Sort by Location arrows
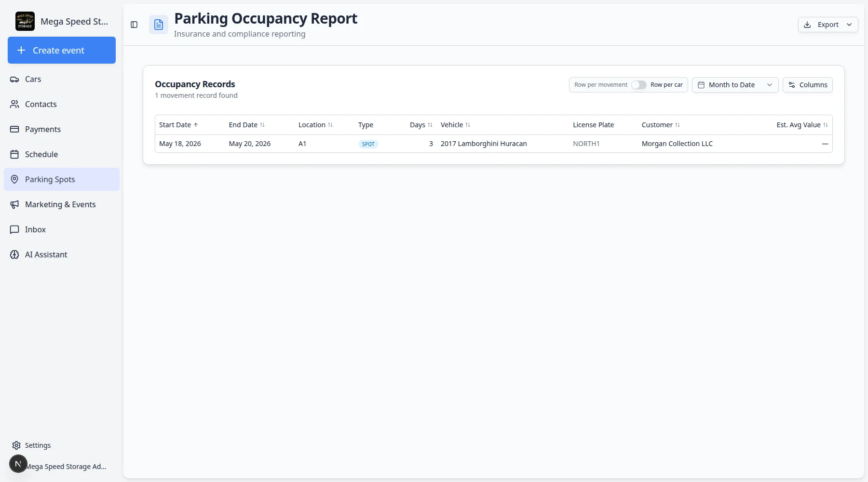Viewport: 868px width, 482px height. click(x=330, y=125)
